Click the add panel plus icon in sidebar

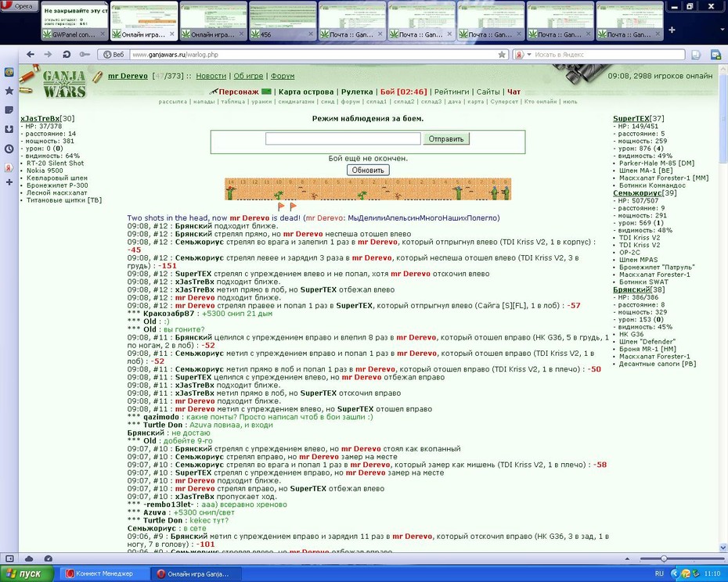(9, 182)
